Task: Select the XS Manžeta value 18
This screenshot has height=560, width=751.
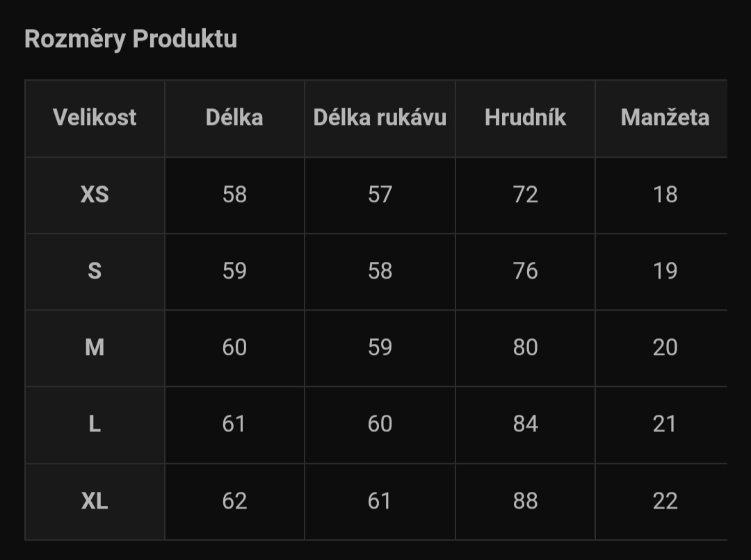Action: (x=665, y=195)
